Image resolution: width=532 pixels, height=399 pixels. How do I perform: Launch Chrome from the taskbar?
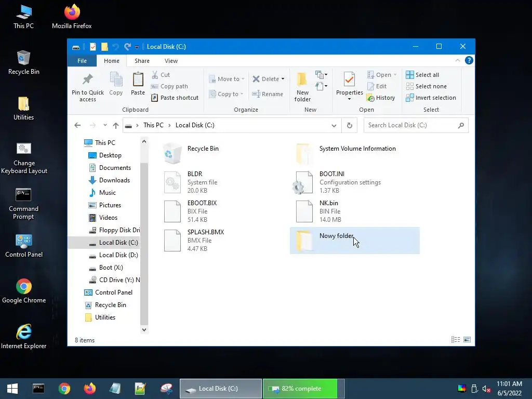(x=64, y=389)
